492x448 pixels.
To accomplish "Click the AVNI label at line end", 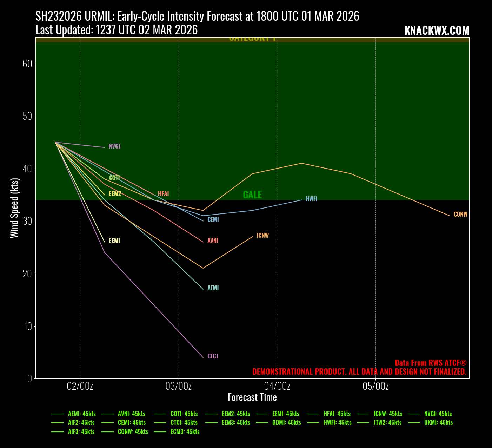I will tap(213, 241).
